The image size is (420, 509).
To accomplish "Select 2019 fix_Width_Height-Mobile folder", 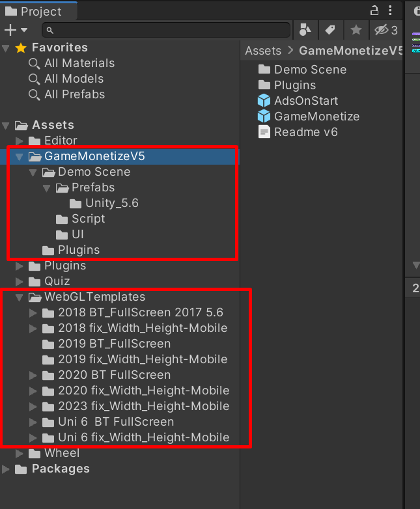I will [x=135, y=359].
